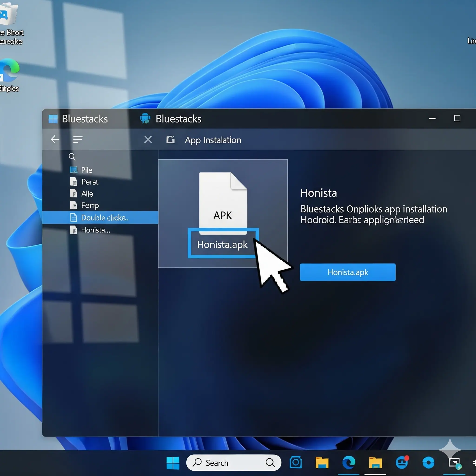Viewport: 476px width, 476px height.
Task: Select the Alle sidebar item
Action: coord(82,194)
